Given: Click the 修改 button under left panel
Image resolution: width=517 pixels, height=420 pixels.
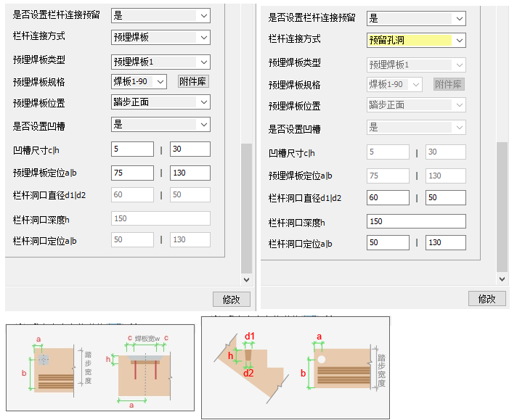Looking at the screenshot, I should click(232, 300).
